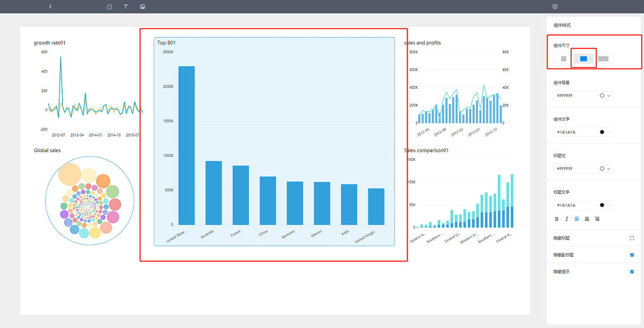The image size is (644, 328).
Task: Open preview mode from the top-right icon
Action: [555, 7]
